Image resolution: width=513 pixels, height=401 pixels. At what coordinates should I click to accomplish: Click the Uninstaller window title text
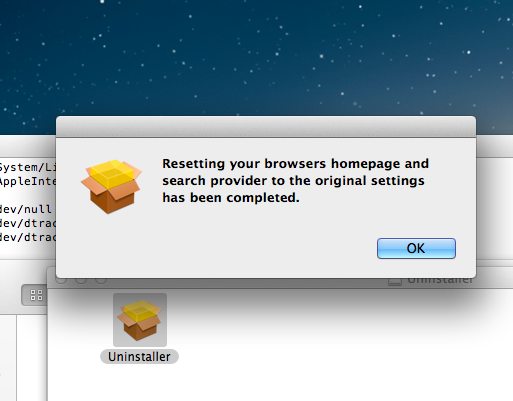pos(440,281)
